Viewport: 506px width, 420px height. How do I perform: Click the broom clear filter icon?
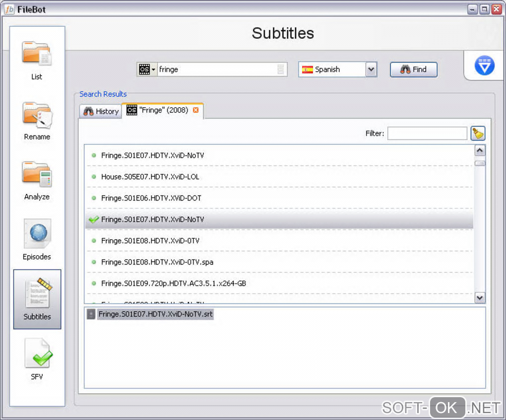coord(478,134)
